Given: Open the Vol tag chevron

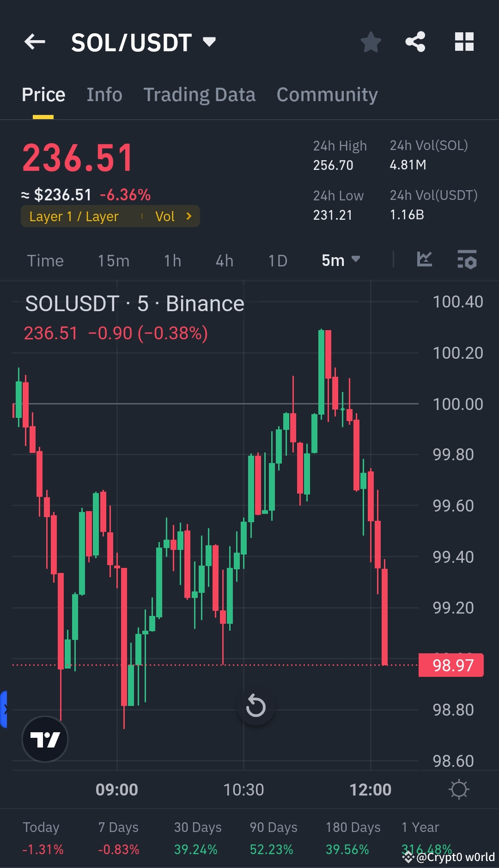Looking at the screenshot, I should (x=188, y=216).
